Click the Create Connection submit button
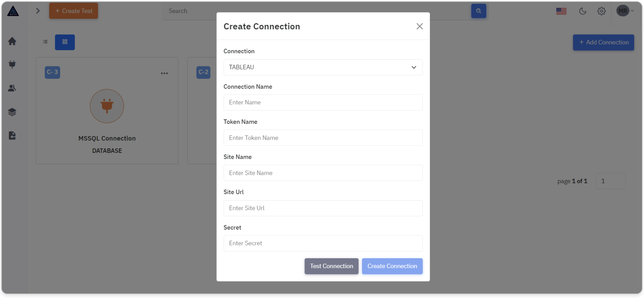The width and height of the screenshot is (644, 299). pyautogui.click(x=392, y=266)
